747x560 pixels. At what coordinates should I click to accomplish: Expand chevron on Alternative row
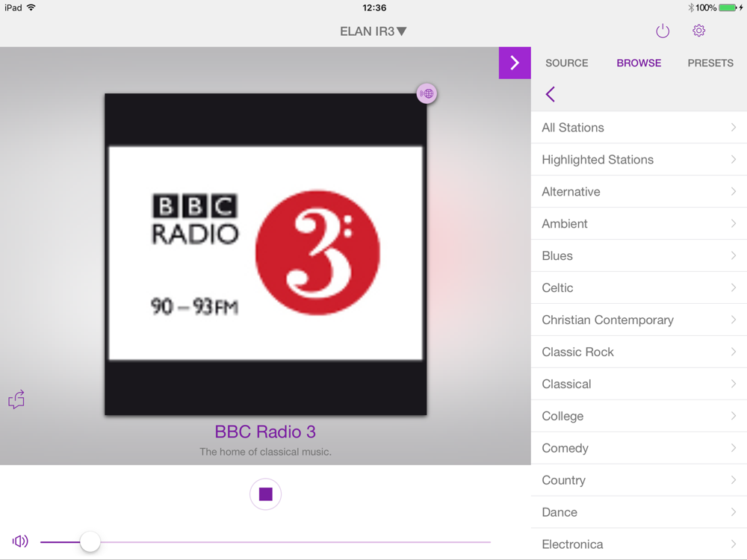tap(734, 191)
